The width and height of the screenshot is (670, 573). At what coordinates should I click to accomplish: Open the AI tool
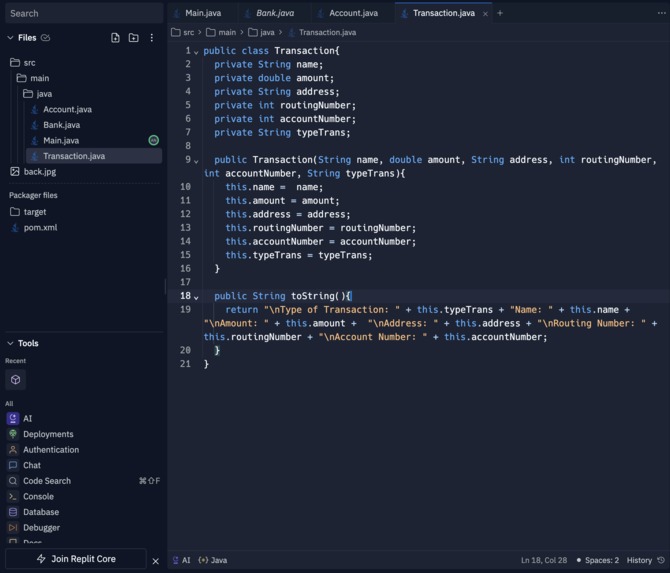20,418
